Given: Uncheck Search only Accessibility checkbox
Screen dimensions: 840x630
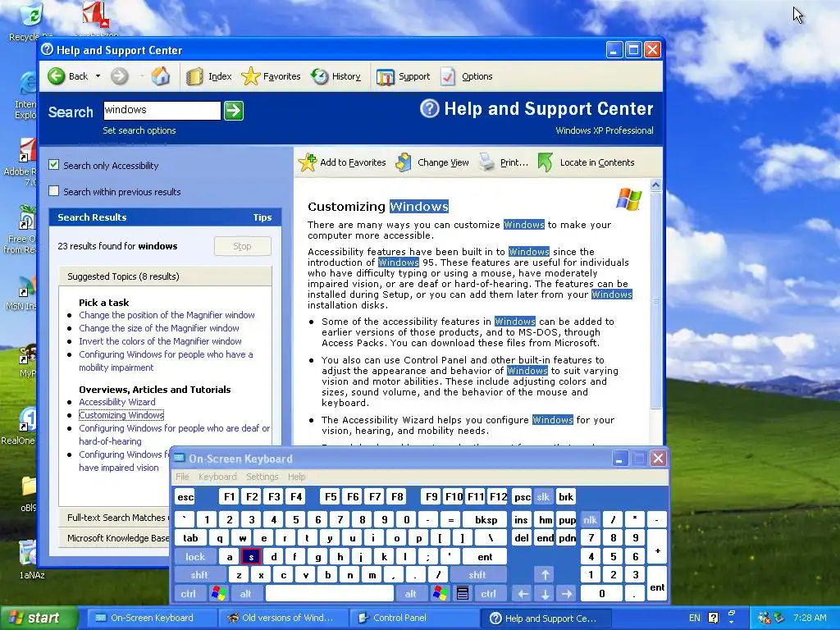Looking at the screenshot, I should [53, 164].
